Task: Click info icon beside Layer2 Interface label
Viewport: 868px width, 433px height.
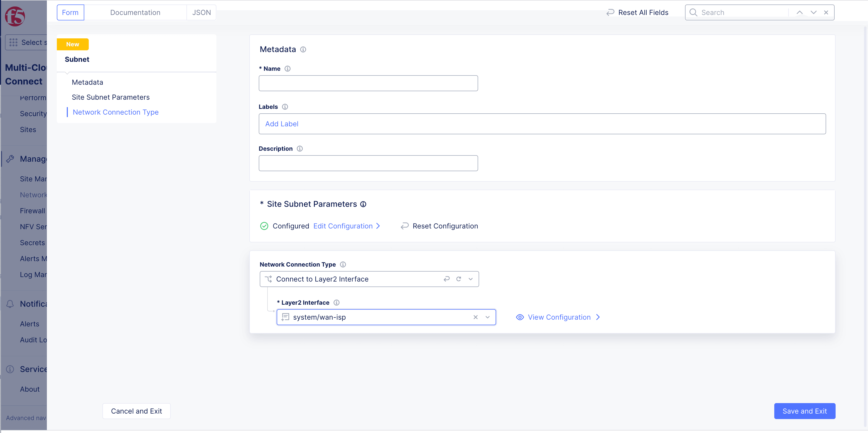Action: click(336, 302)
